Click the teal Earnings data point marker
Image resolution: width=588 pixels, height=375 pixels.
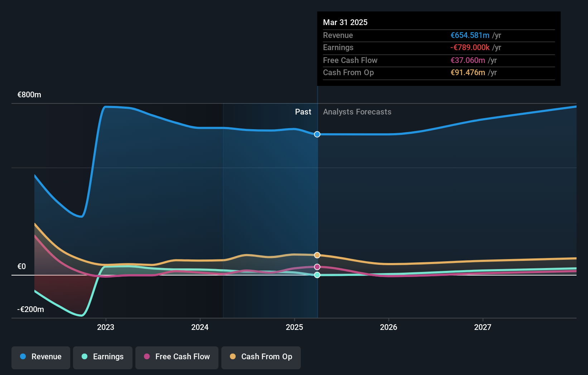317,275
